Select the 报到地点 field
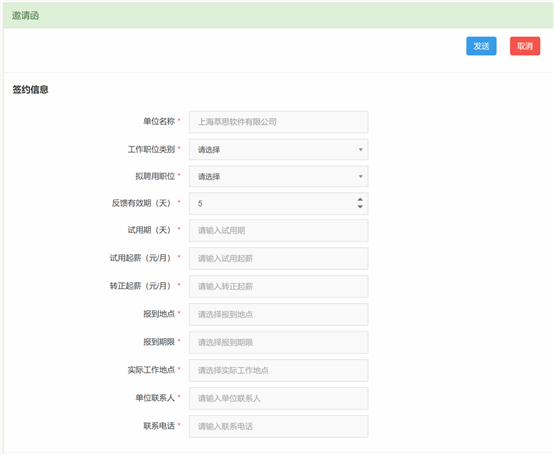554x455 pixels. (278, 314)
